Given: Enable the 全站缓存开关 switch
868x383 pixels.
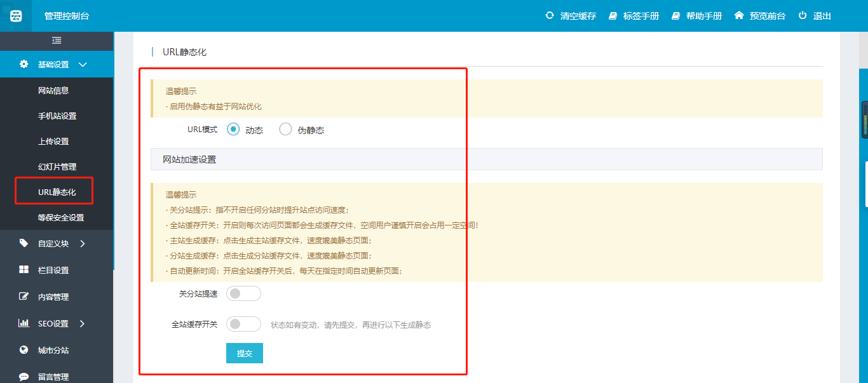Looking at the screenshot, I should coord(243,324).
